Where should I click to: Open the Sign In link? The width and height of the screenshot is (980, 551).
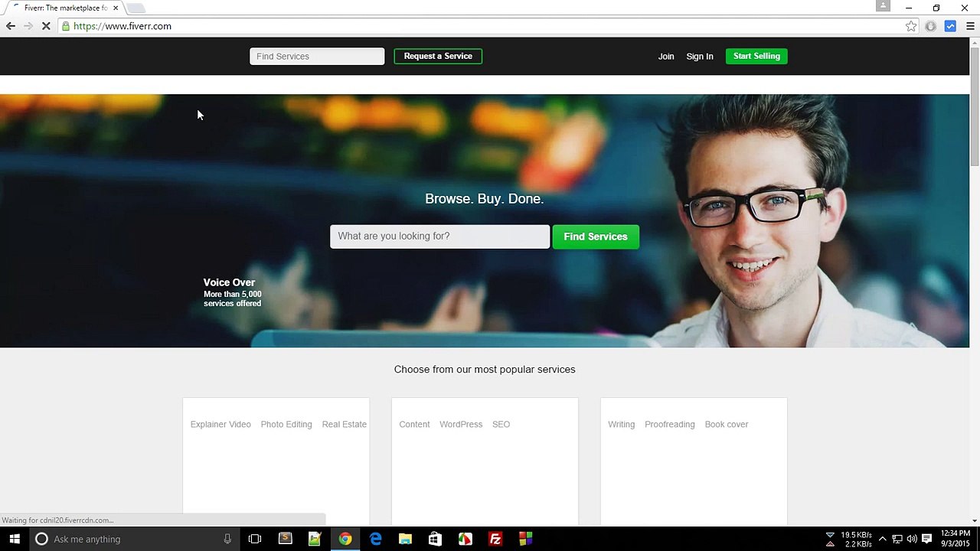tap(700, 56)
